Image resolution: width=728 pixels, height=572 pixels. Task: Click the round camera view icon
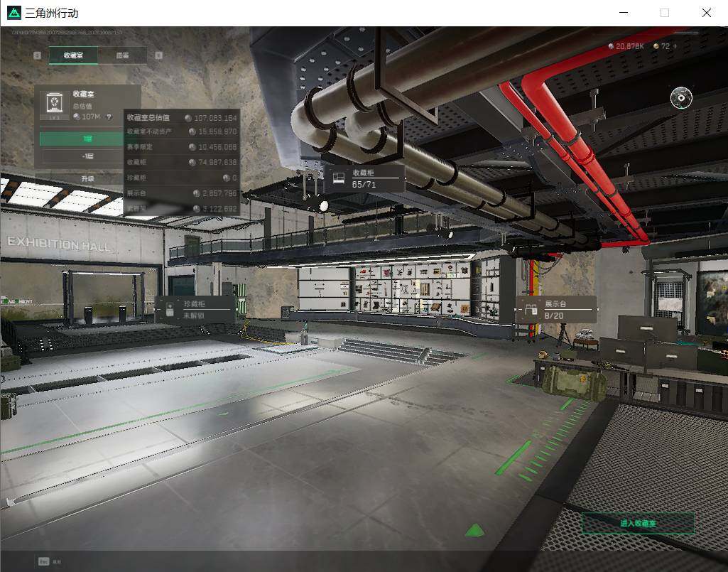681,98
